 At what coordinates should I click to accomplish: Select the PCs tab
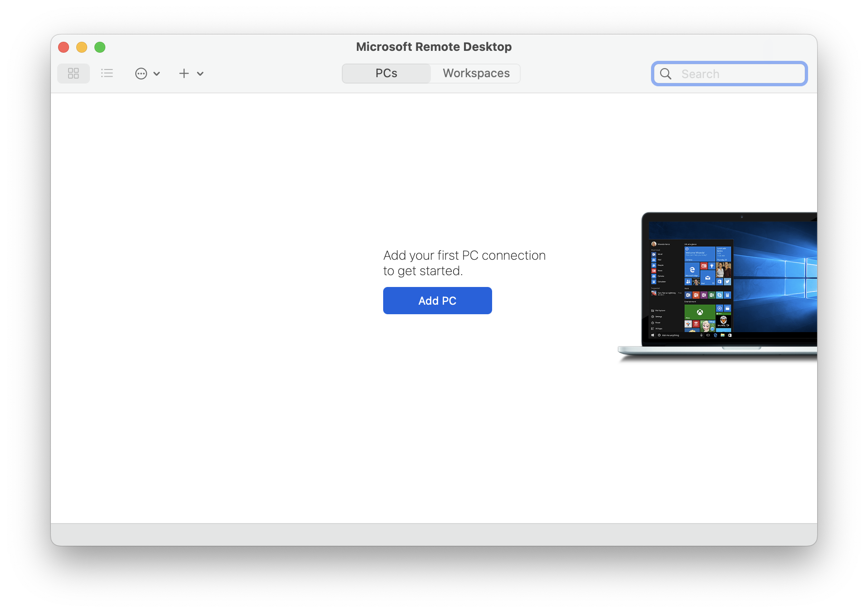tap(386, 73)
